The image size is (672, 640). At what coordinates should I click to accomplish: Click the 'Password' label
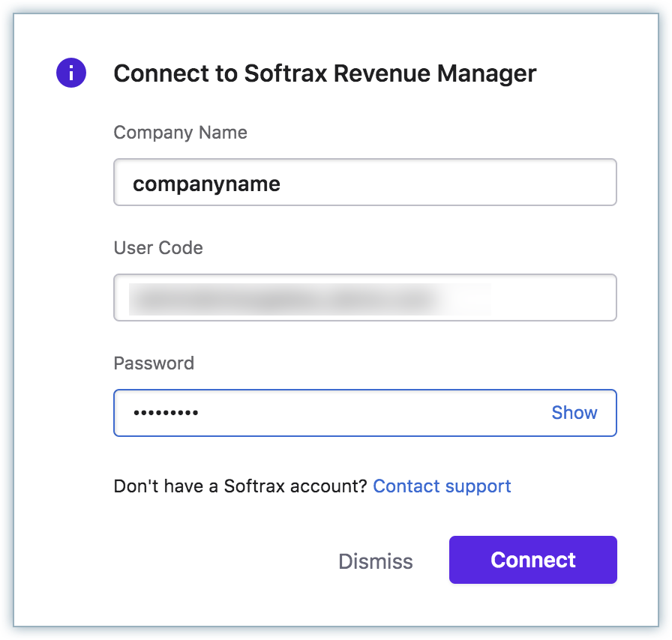154,363
